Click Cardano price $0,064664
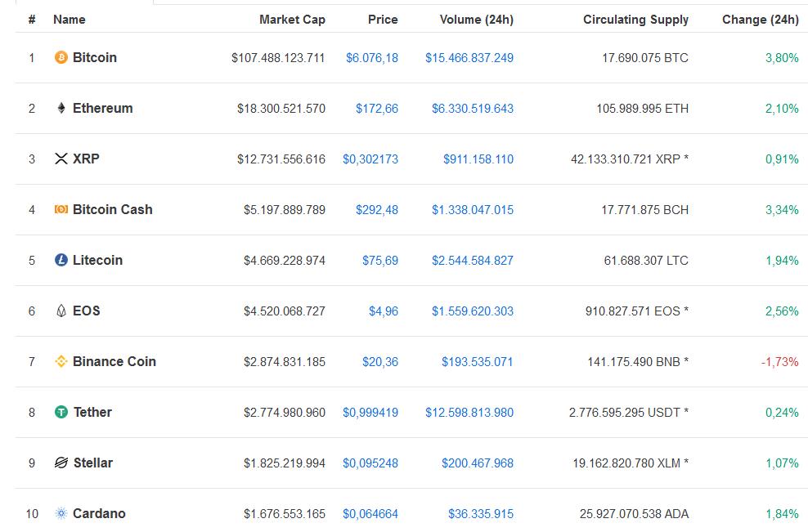Viewport: 808px width, 532px height. [x=370, y=514]
